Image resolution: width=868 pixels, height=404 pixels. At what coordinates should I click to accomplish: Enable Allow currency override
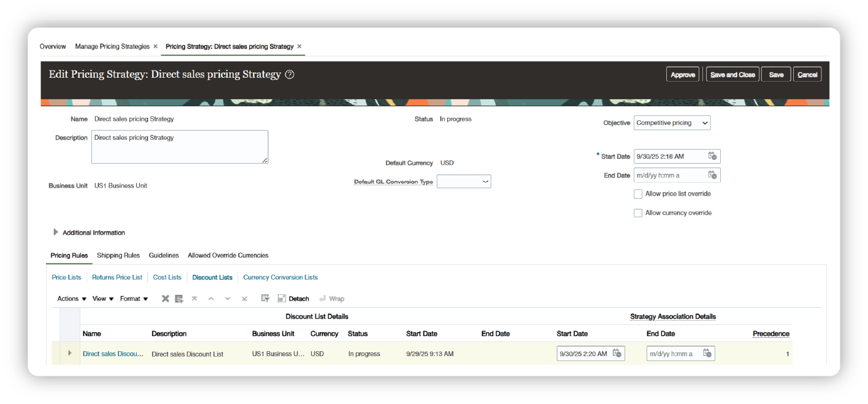click(x=637, y=213)
